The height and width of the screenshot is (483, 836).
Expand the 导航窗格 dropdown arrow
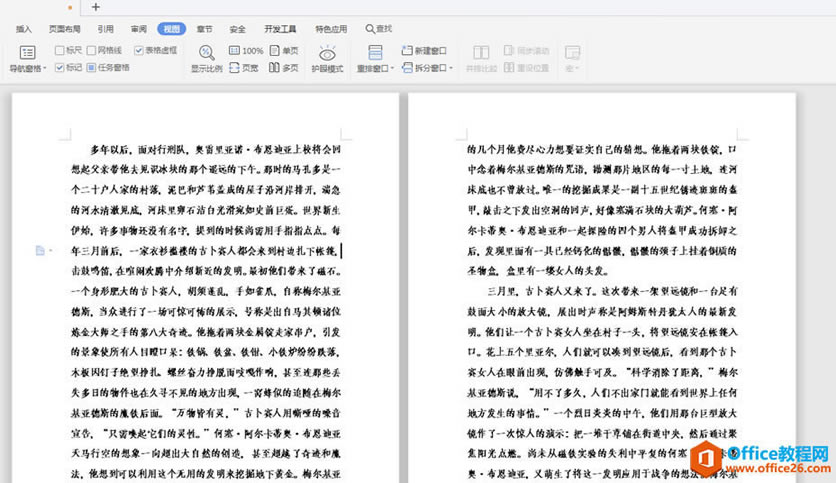[x=45, y=69]
